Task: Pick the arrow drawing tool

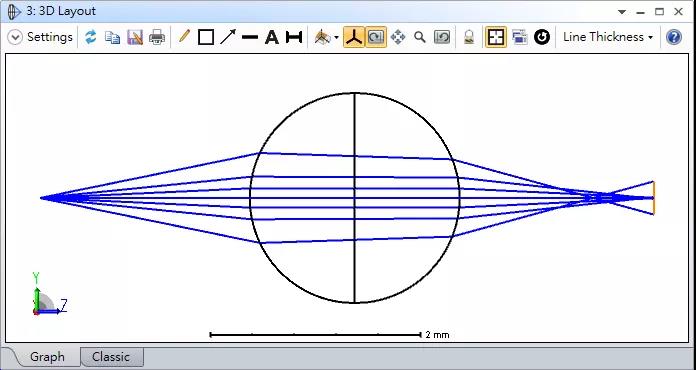Action: point(228,37)
